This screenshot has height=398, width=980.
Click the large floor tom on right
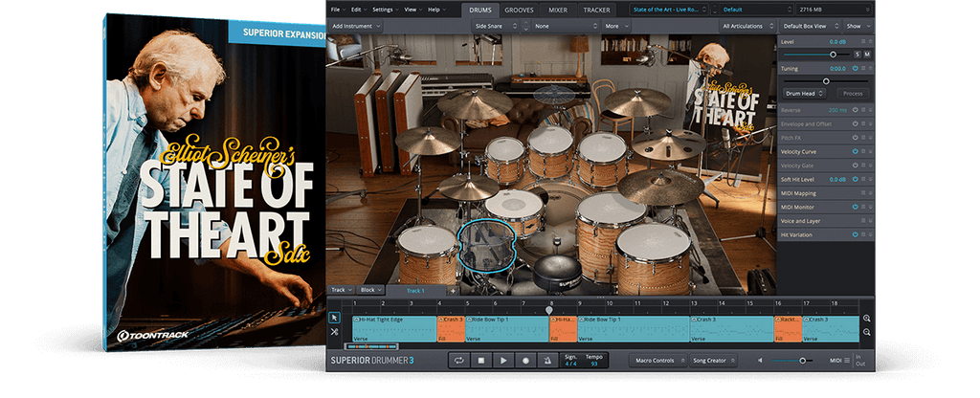point(653,257)
